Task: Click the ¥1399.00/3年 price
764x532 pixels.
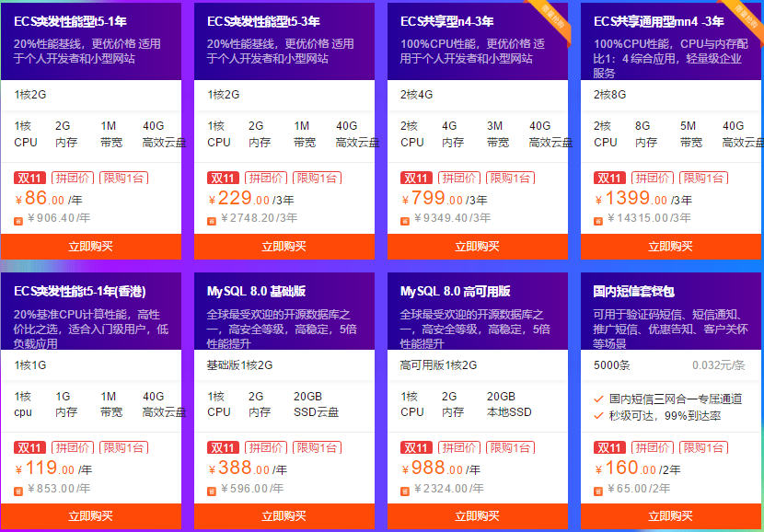Action: (x=643, y=199)
